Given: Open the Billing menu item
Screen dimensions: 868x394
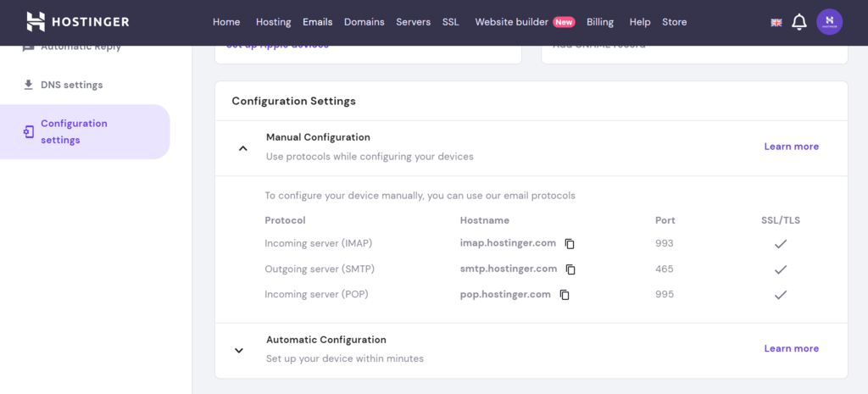Looking at the screenshot, I should tap(600, 22).
